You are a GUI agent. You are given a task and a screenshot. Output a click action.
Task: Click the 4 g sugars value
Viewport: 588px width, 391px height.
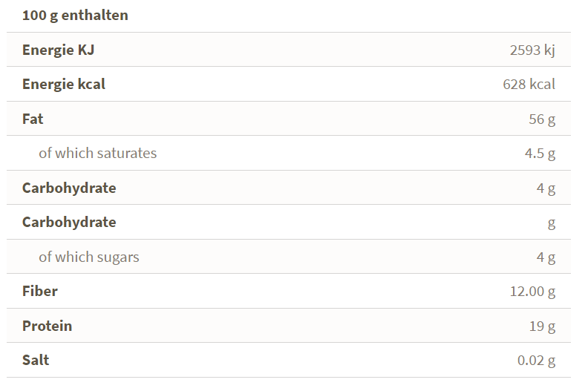546,257
